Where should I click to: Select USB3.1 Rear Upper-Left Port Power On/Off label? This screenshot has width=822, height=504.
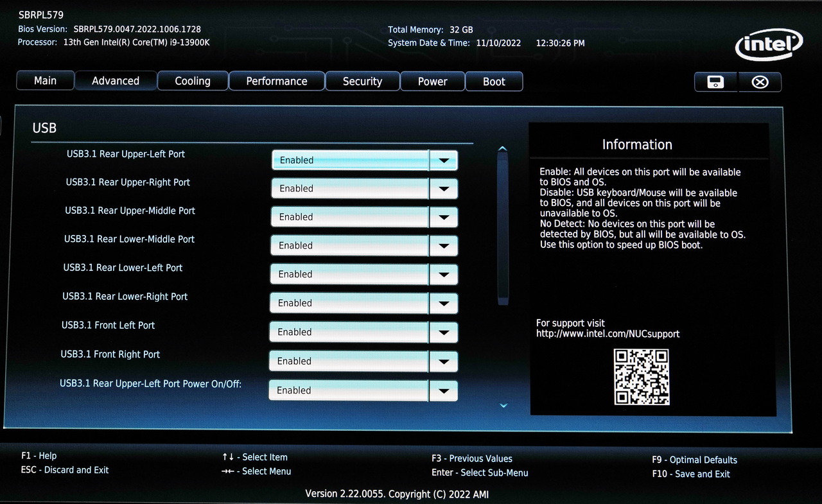pos(151,384)
